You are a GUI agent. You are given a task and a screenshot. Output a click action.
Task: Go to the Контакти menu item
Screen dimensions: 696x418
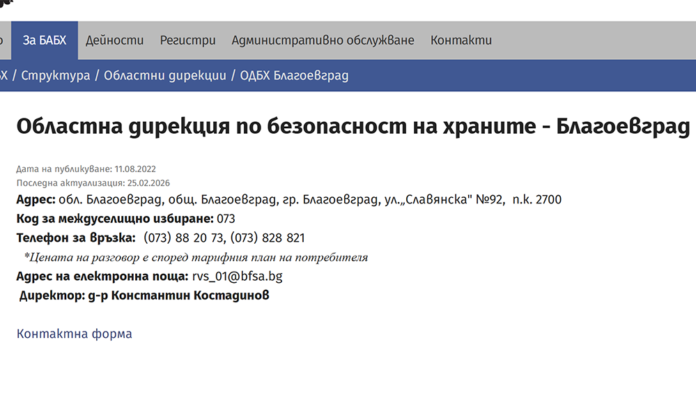coord(461,40)
